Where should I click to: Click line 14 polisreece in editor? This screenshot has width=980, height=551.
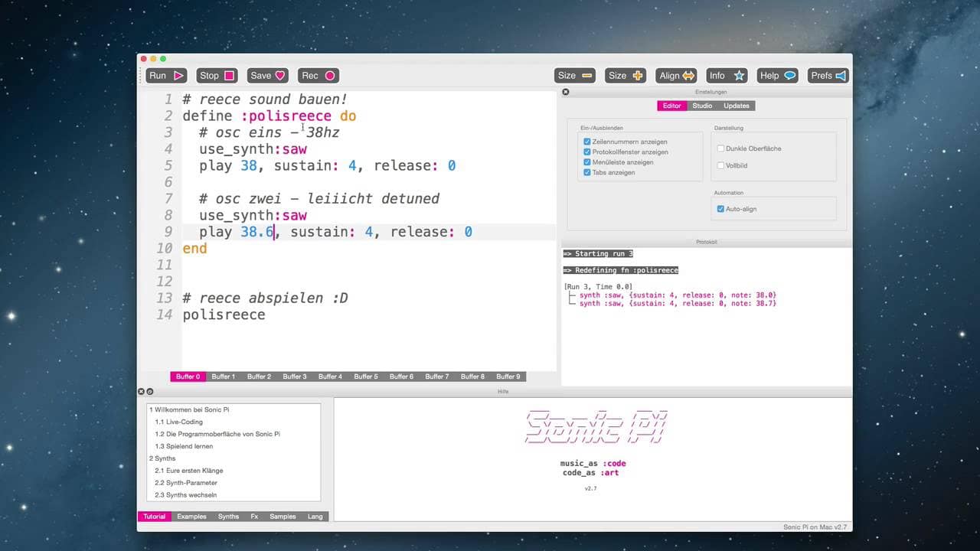click(x=224, y=315)
